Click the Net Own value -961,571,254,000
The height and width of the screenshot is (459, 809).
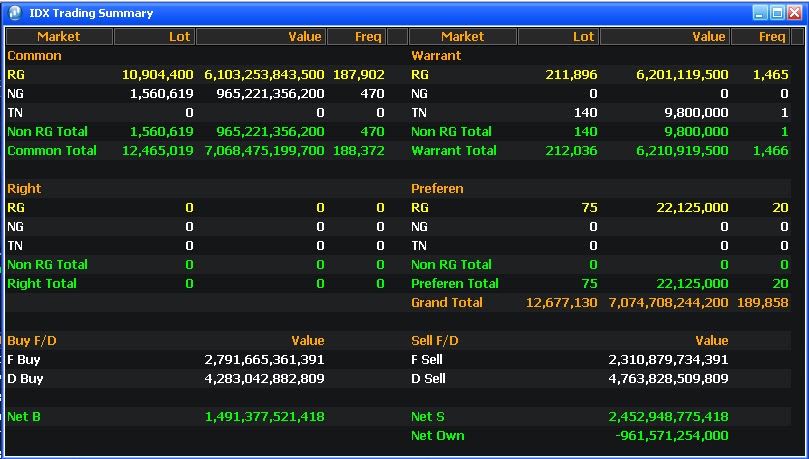click(x=671, y=435)
